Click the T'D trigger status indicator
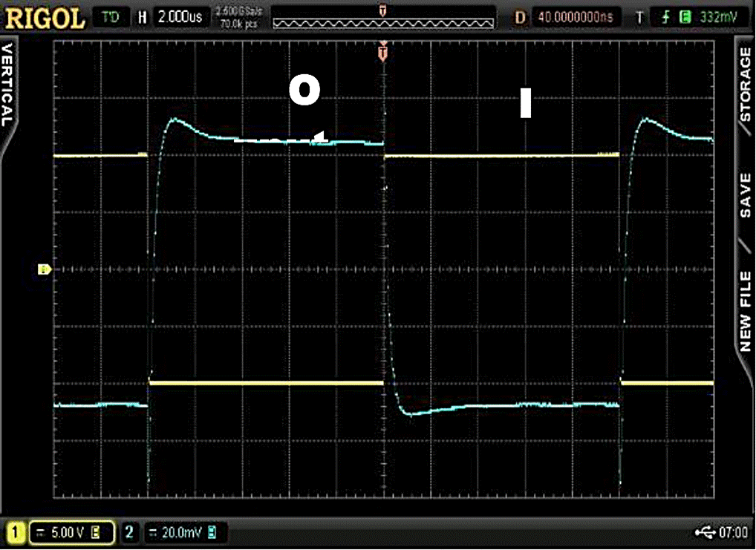Screen dimensions: 756x550 (x=111, y=17)
